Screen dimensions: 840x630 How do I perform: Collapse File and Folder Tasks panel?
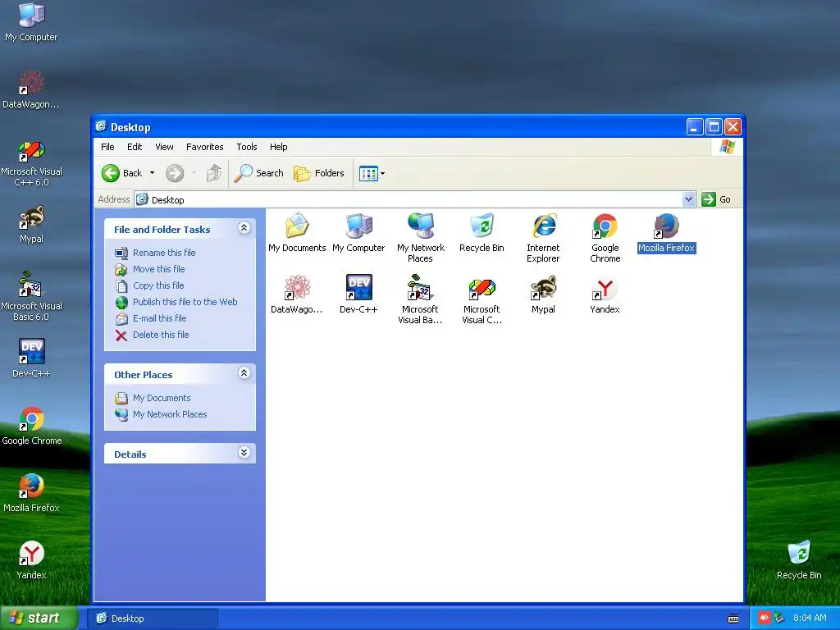pyautogui.click(x=244, y=228)
